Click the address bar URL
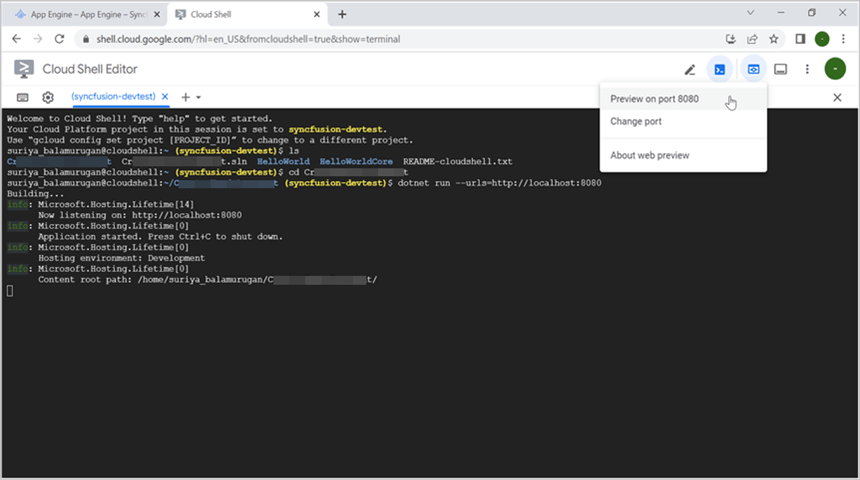 248,39
